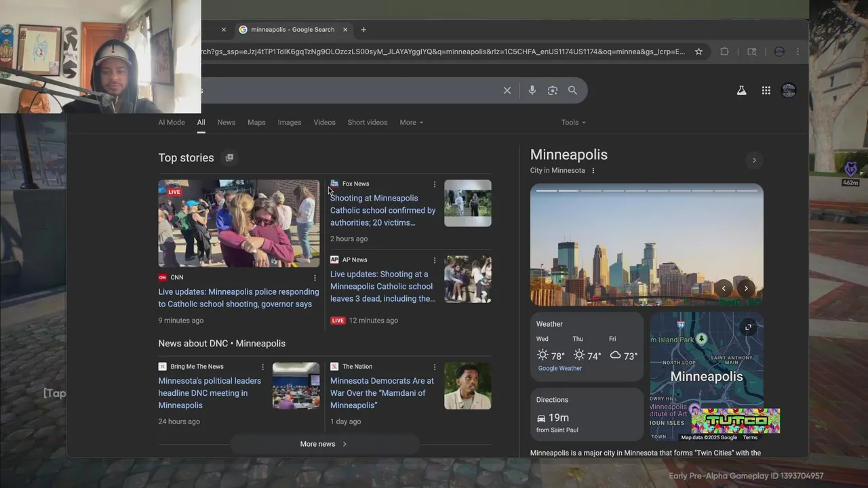Open more options for AP News story
The height and width of the screenshot is (488, 868).
click(x=435, y=260)
